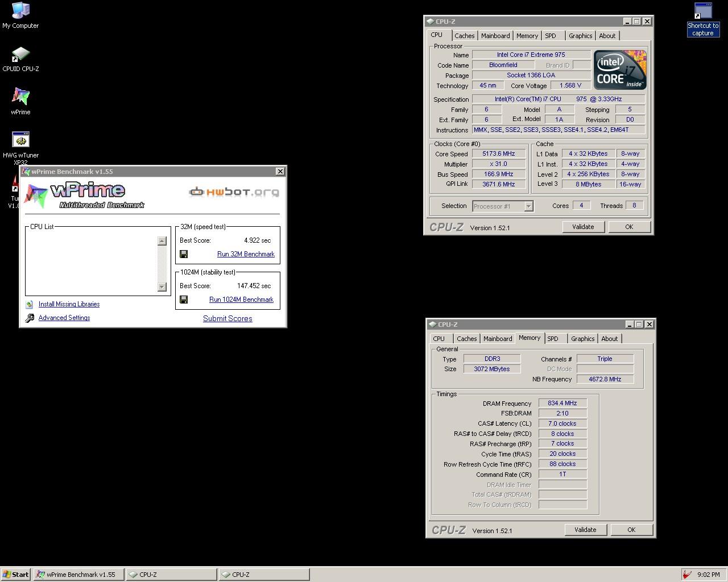
Task: Select the CPUID CPU-Z desktop shortcut
Action: [20, 59]
